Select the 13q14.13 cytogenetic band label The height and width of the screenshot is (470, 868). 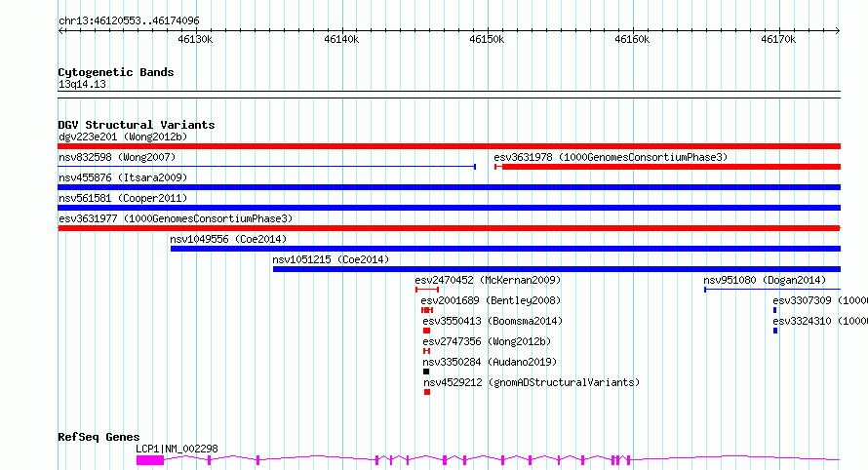[x=83, y=84]
